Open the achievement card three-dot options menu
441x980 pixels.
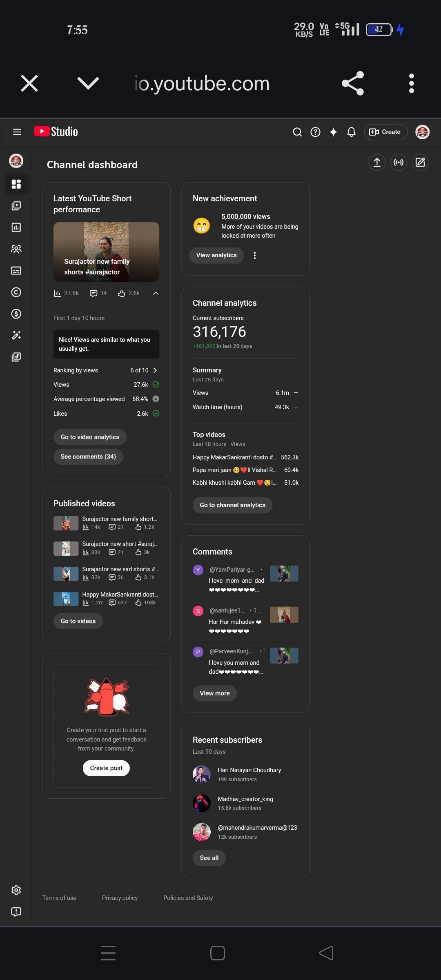255,256
